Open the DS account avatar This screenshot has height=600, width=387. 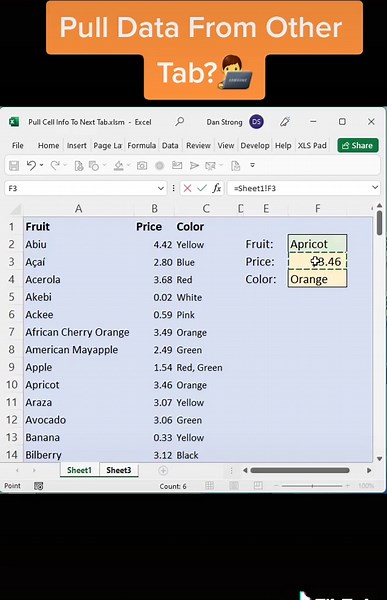pyautogui.click(x=256, y=122)
